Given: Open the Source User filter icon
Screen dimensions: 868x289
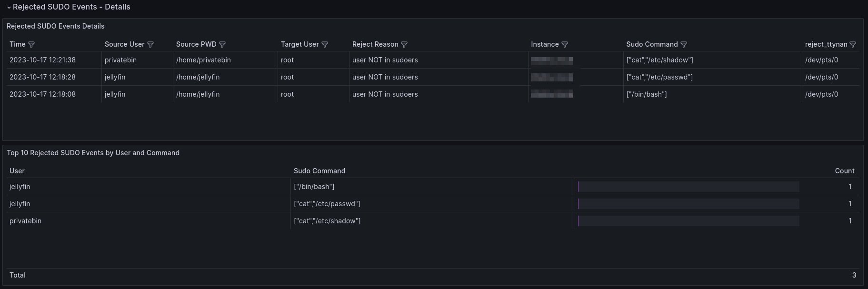Looking at the screenshot, I should [x=150, y=44].
